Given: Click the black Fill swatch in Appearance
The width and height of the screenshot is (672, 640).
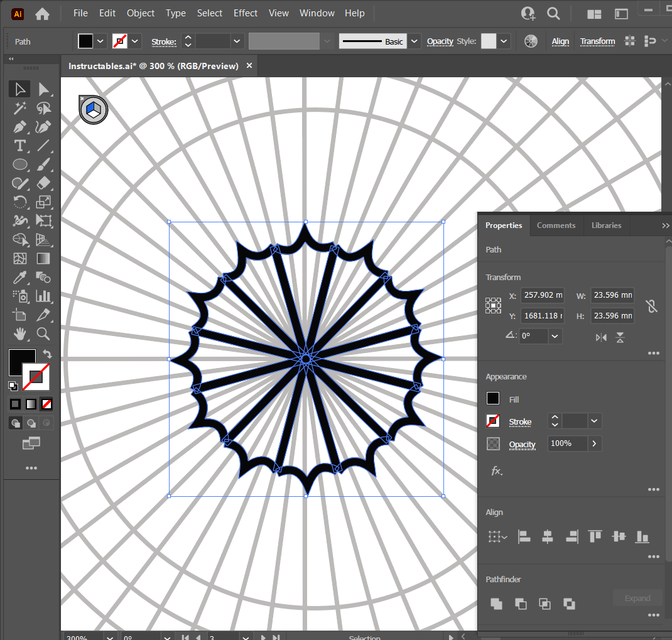Looking at the screenshot, I should click(x=493, y=399).
